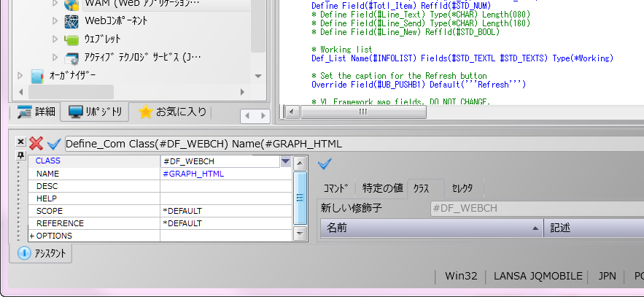Click the WAM globe icon in tree
Screen dimensions: 644x297
71,4
